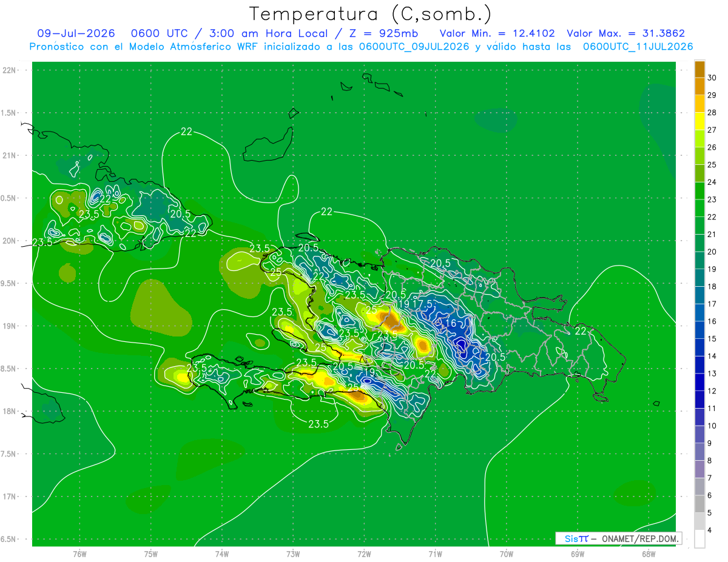Select the "1.5N" latitude tick label
728x562 pixels.
(9, 113)
